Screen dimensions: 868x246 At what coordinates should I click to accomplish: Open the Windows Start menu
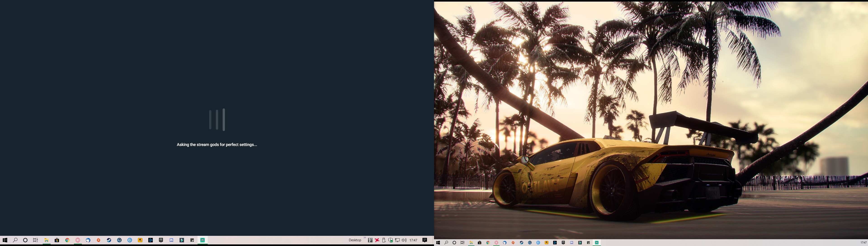[5, 240]
